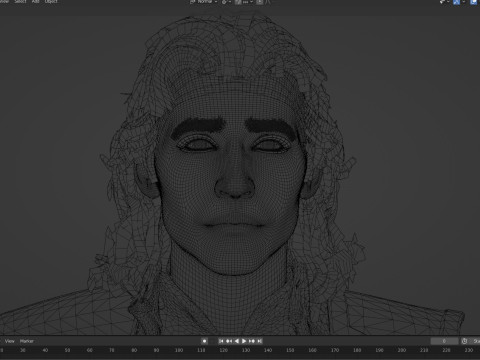Open the Select menu in the viewport header
The height and width of the screenshot is (360, 480).
20,2
